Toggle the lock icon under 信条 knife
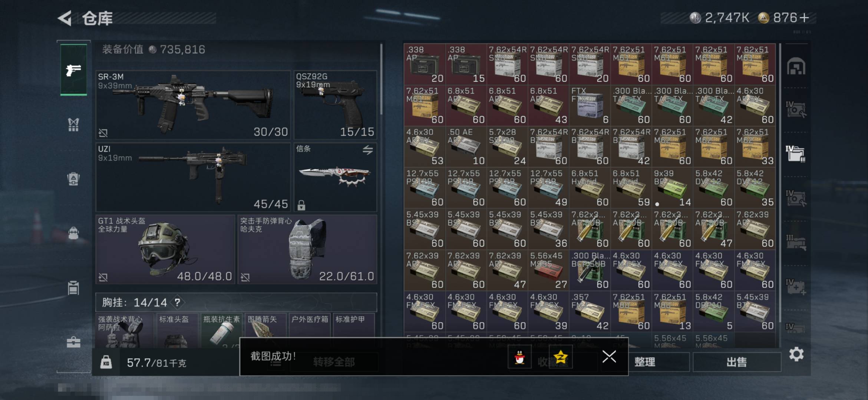Screen dimensions: 868x400 [301, 205]
